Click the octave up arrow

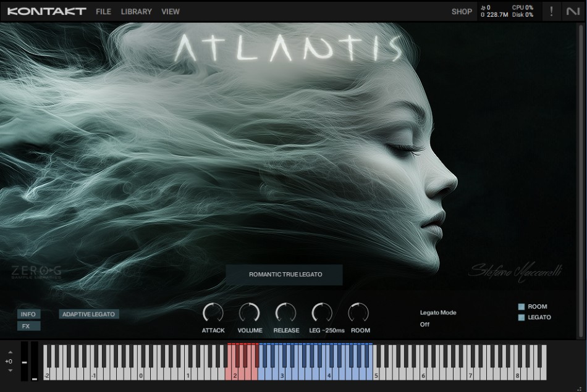coord(10,352)
